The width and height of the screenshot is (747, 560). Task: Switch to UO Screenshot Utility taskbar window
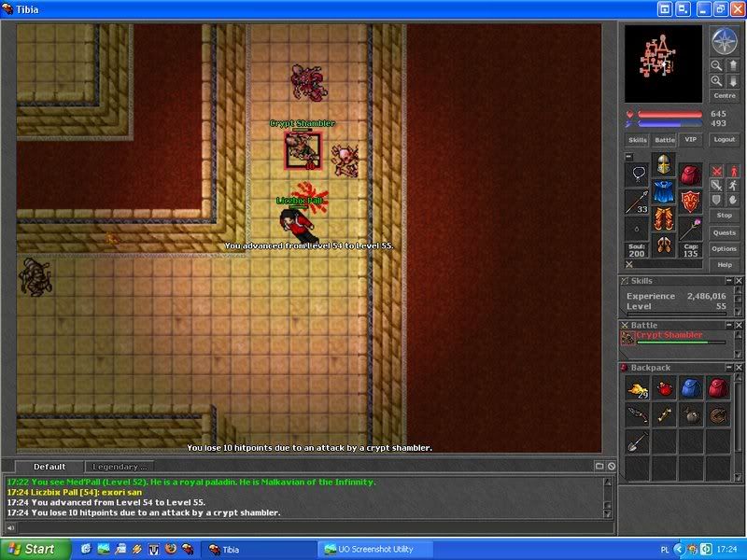375,550
